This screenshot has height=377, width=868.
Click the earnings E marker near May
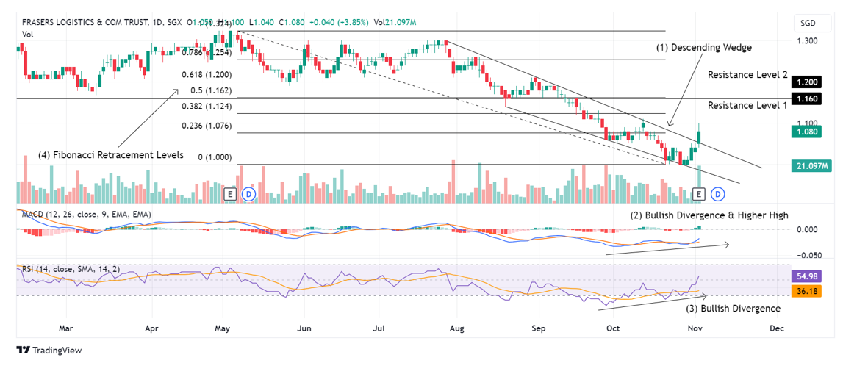230,194
